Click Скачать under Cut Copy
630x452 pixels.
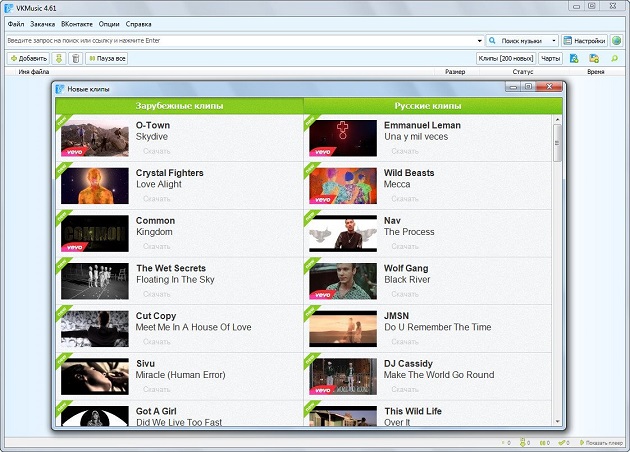pos(157,342)
